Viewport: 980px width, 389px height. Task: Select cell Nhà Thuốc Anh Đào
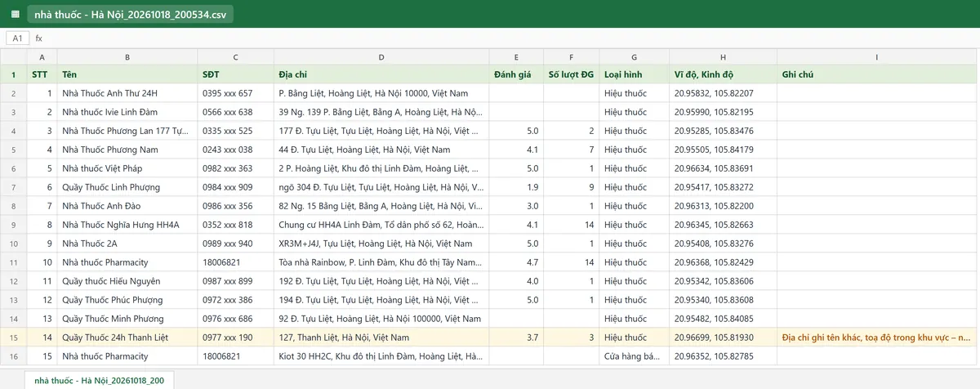[x=127, y=206]
